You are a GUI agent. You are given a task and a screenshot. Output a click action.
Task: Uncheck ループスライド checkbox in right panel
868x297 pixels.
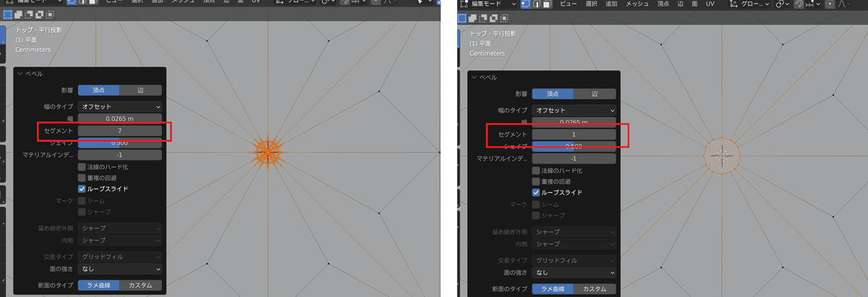[x=535, y=192]
